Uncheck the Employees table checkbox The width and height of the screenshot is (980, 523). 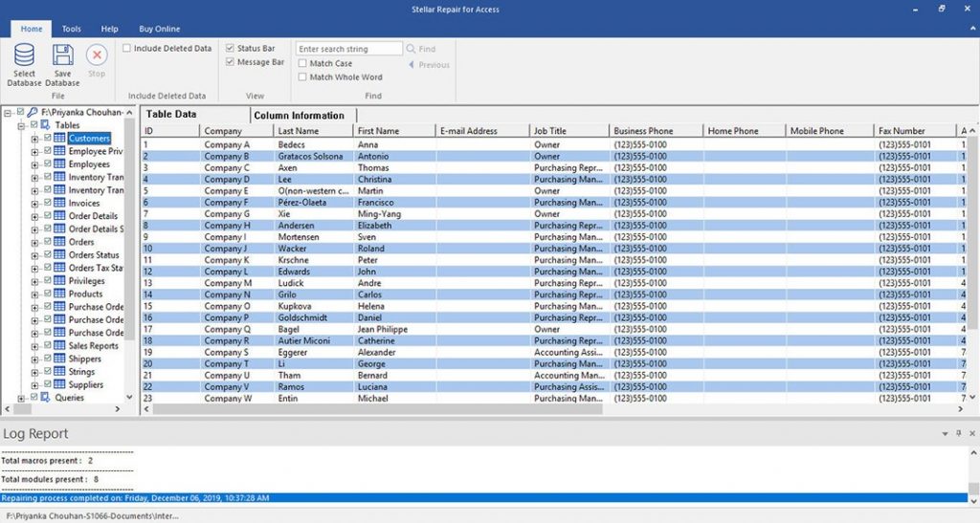coord(48,164)
